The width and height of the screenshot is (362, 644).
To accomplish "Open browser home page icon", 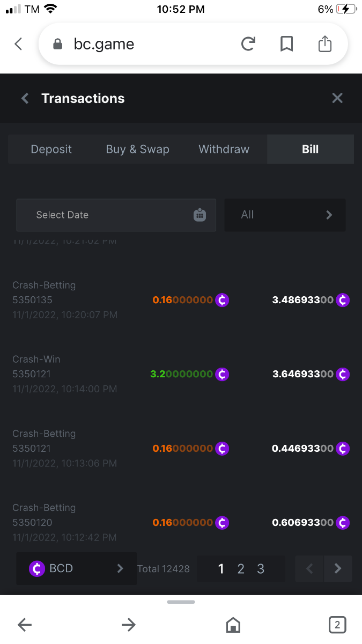I will click(x=233, y=625).
